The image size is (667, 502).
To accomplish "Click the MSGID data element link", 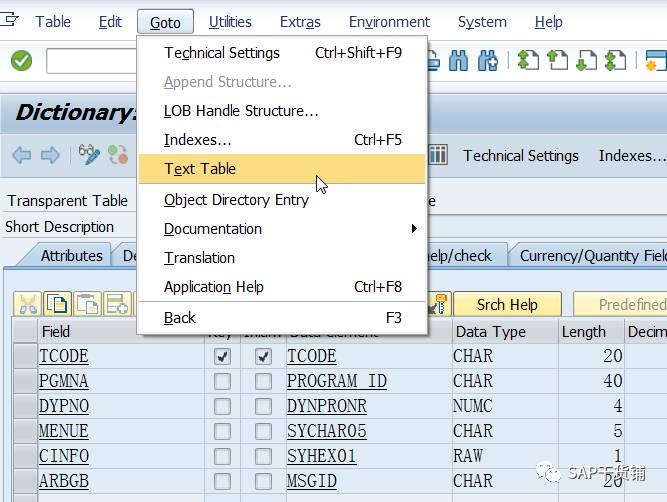I will [x=311, y=481].
